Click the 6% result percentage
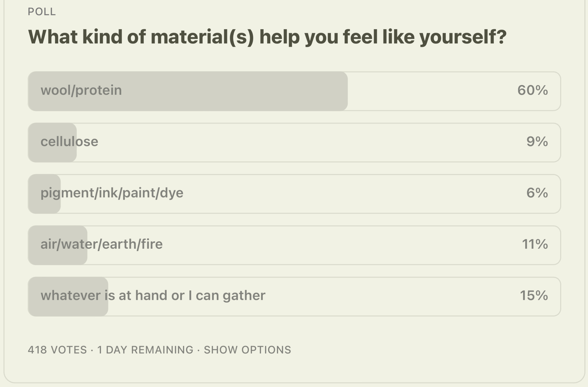Image resolution: width=588 pixels, height=387 pixels. [x=537, y=193]
